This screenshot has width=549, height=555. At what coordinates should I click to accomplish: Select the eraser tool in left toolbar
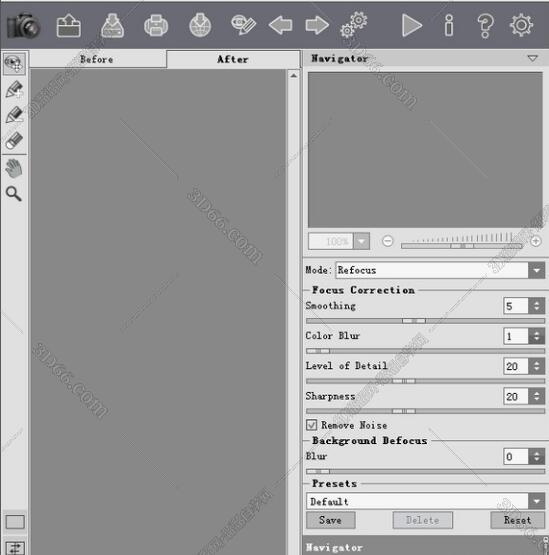14,141
